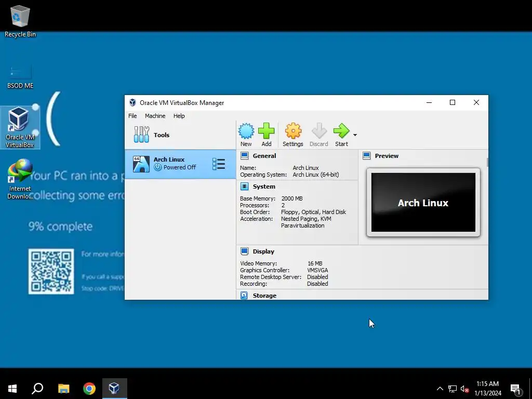Open the File menu

point(132,116)
